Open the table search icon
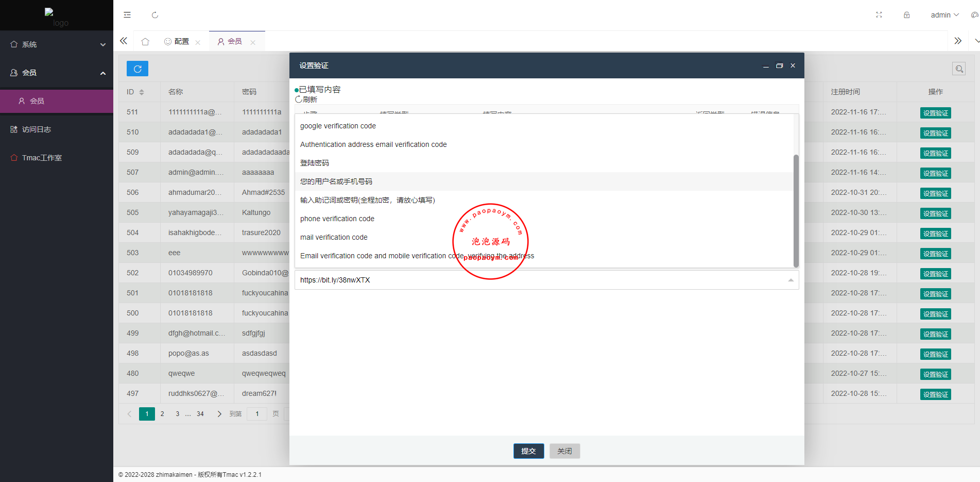Screen dimensions: 980x482 coord(958,69)
